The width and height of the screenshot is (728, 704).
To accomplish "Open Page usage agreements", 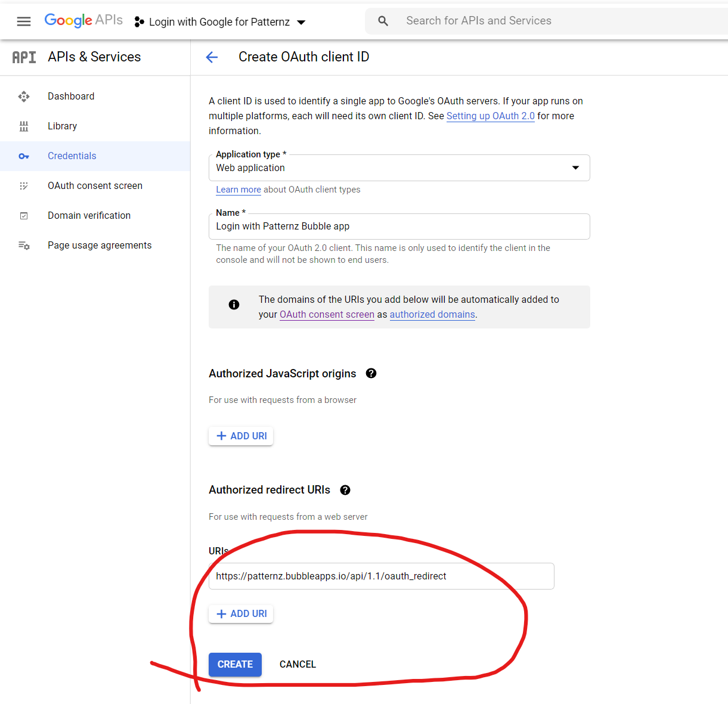I will coord(100,246).
